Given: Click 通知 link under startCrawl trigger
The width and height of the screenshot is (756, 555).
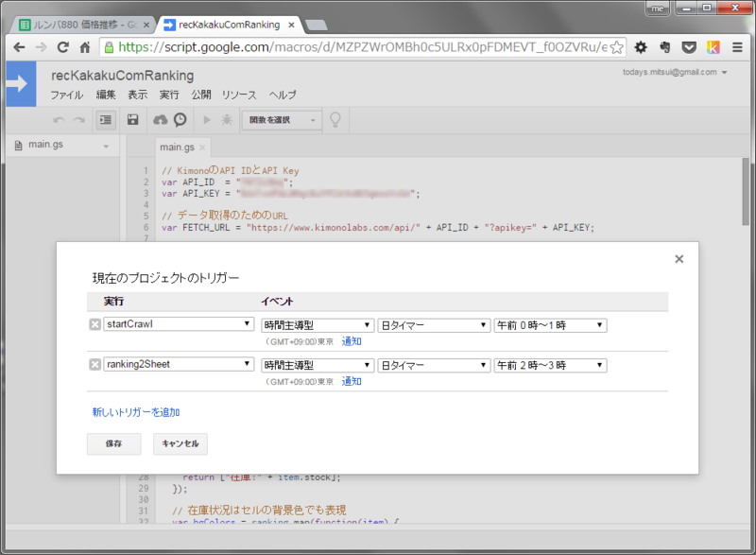Looking at the screenshot, I should tap(352, 341).
